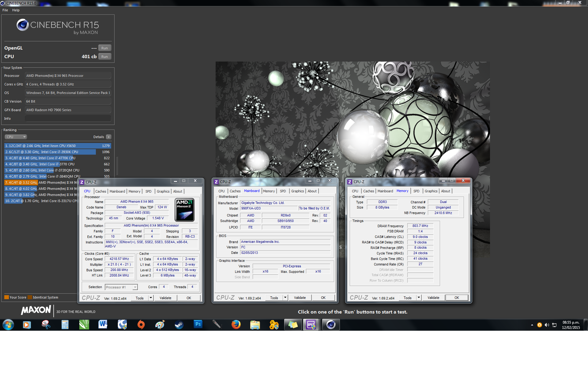Run the CPU benchmark test
The width and height of the screenshot is (588, 365).
[x=104, y=57]
